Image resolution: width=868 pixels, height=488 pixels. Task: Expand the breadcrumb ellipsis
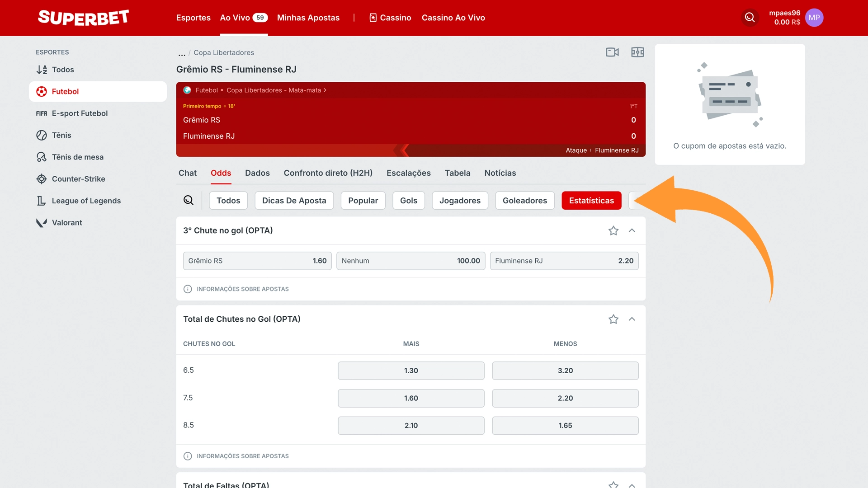(x=182, y=53)
